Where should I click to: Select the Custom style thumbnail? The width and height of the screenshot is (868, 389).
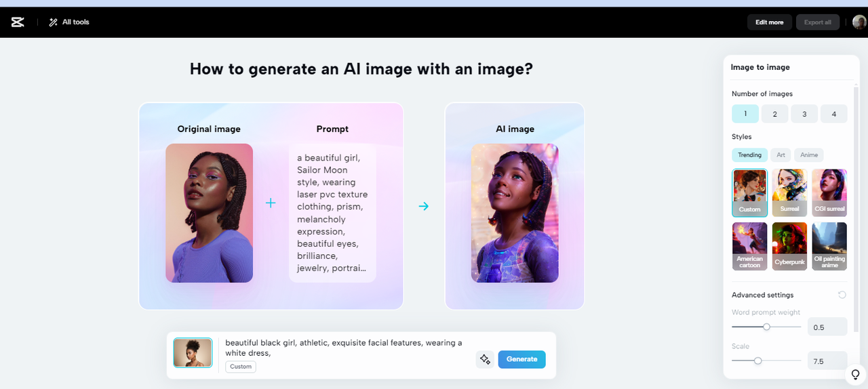pyautogui.click(x=749, y=192)
